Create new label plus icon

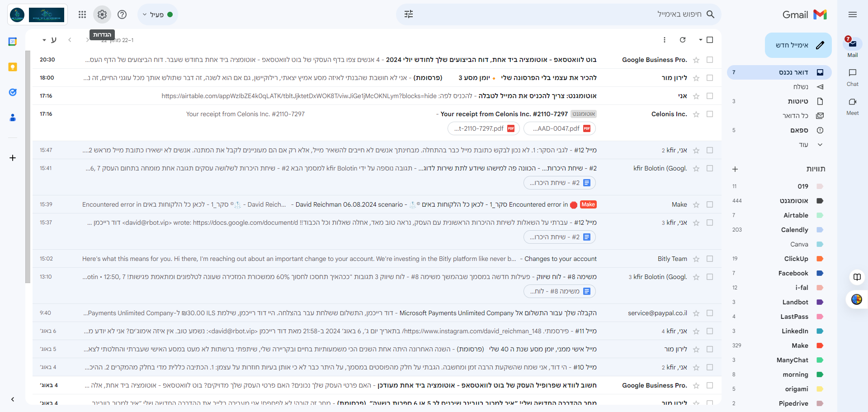pyautogui.click(x=735, y=169)
